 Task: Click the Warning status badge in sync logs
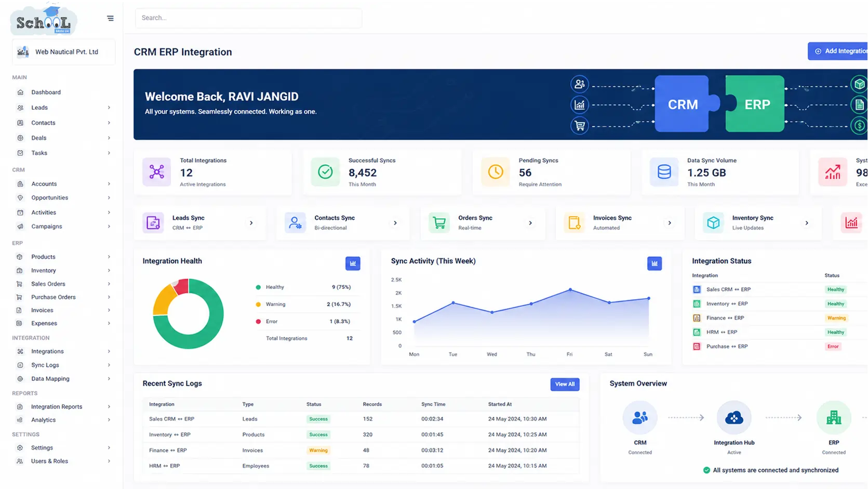pyautogui.click(x=318, y=451)
